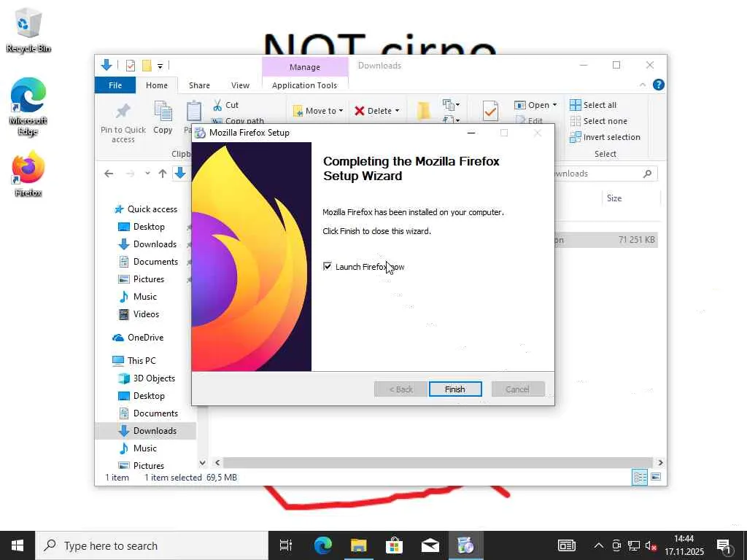This screenshot has height=560, width=747.
Task: Open the Delete dropdown in ribbon
Action: click(377, 111)
